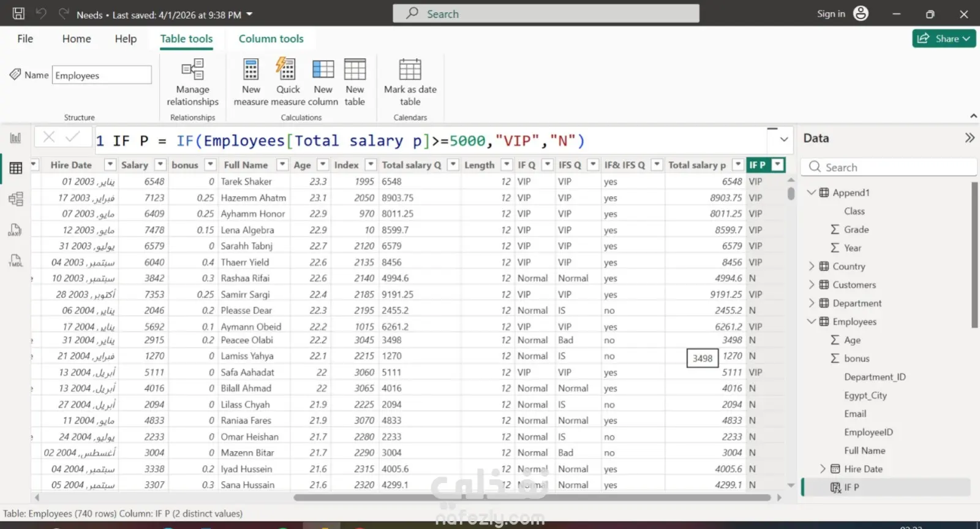Screen dimensions: 980x529
Task: Cancel formula with X icon
Action: [x=49, y=137]
